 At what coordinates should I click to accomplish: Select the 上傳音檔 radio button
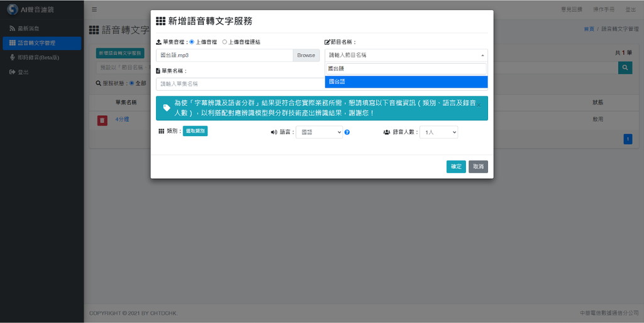pyautogui.click(x=192, y=42)
